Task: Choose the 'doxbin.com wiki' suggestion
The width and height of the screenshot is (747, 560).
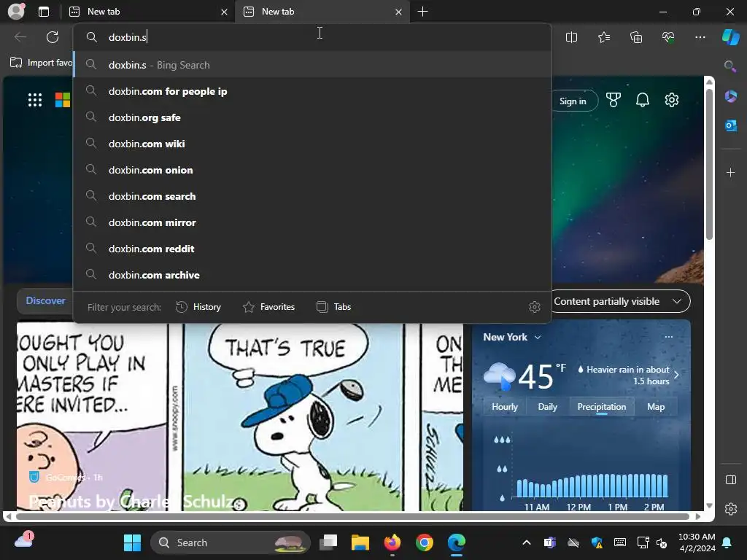Action: tap(312, 144)
